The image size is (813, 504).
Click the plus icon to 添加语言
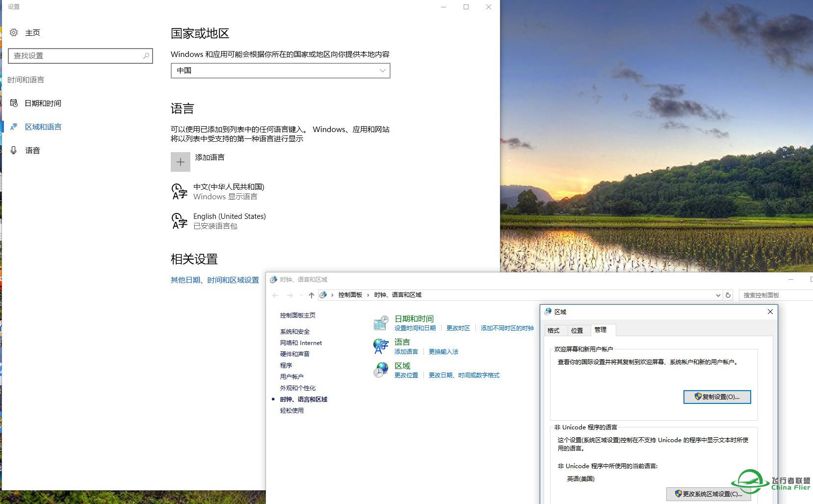coord(181,161)
